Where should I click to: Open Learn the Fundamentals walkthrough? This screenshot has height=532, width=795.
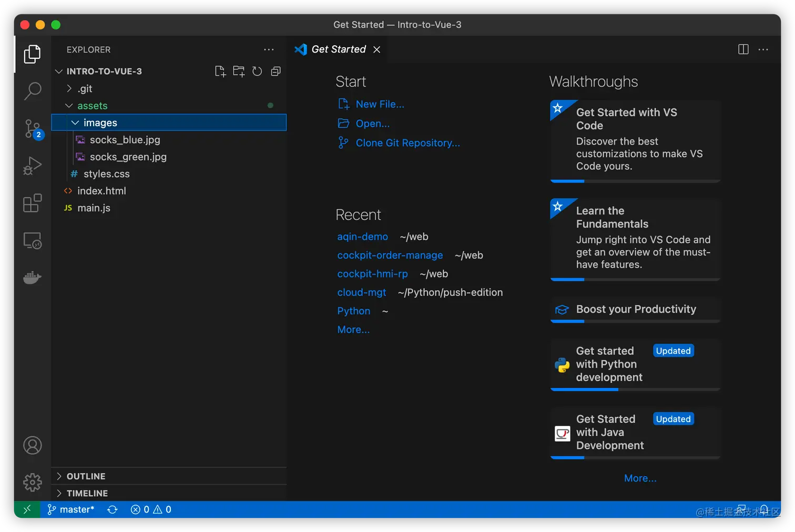635,239
